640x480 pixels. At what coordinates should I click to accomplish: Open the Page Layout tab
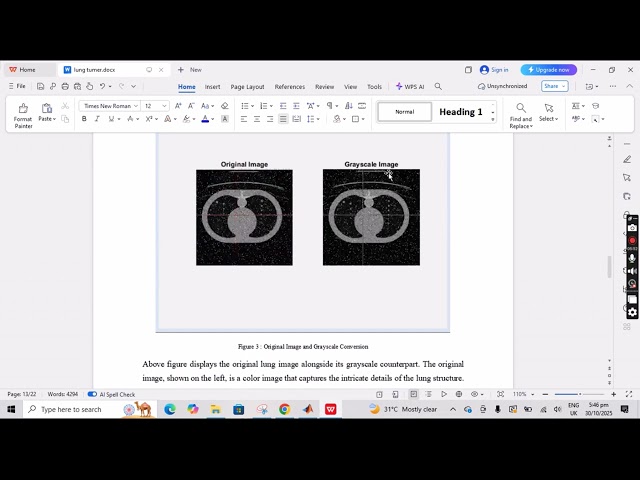point(247,87)
